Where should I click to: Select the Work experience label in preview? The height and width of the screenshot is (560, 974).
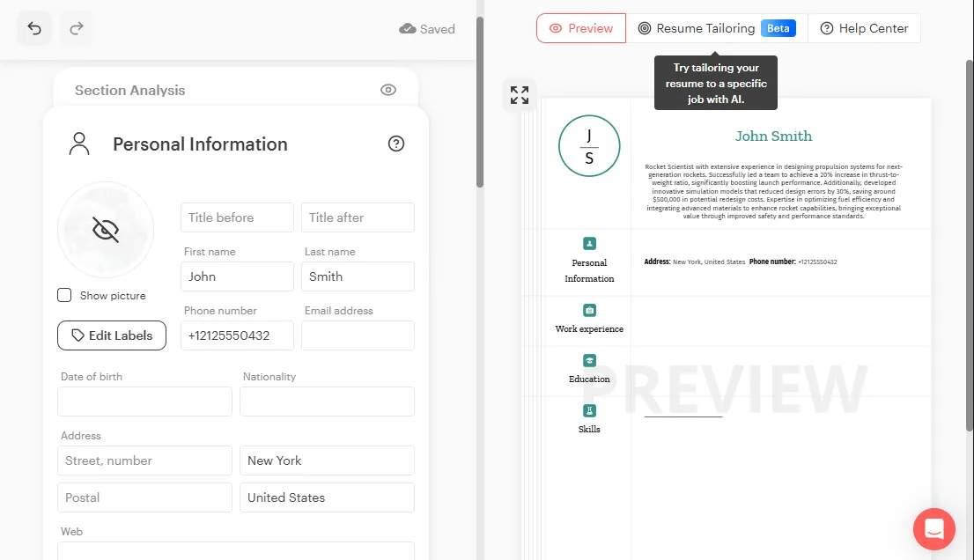pyautogui.click(x=589, y=329)
